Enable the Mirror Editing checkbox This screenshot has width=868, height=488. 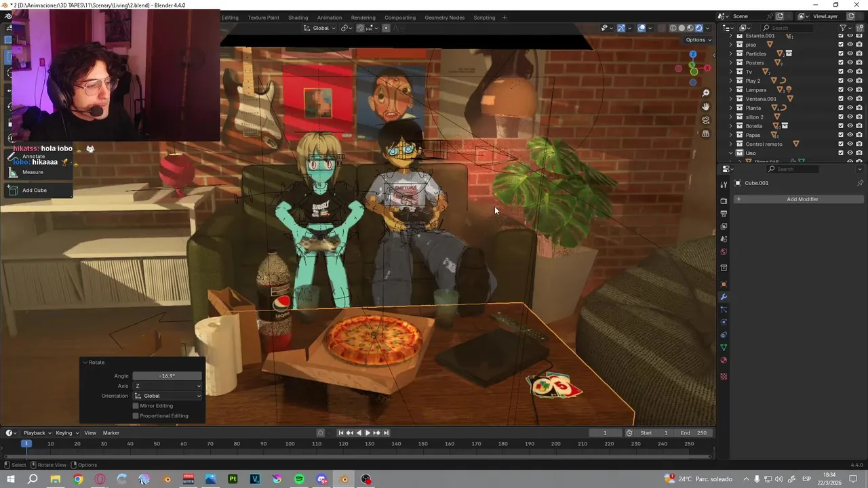[x=136, y=406]
